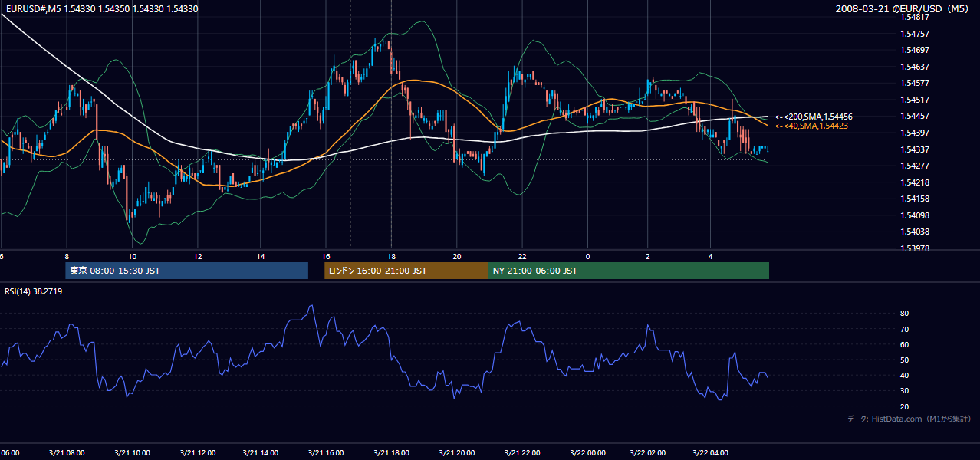
Task: Select the RSI(14) 38.2719 indicator label
Action: [x=34, y=291]
